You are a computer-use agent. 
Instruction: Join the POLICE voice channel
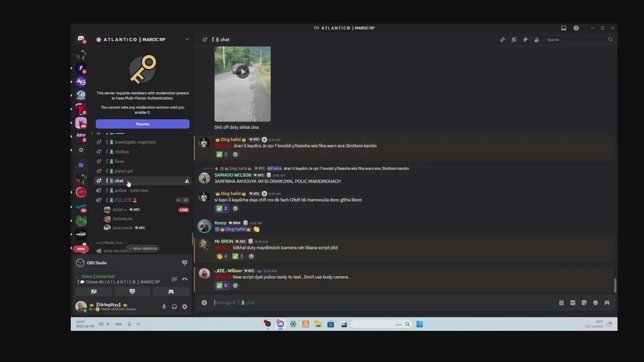point(142,200)
